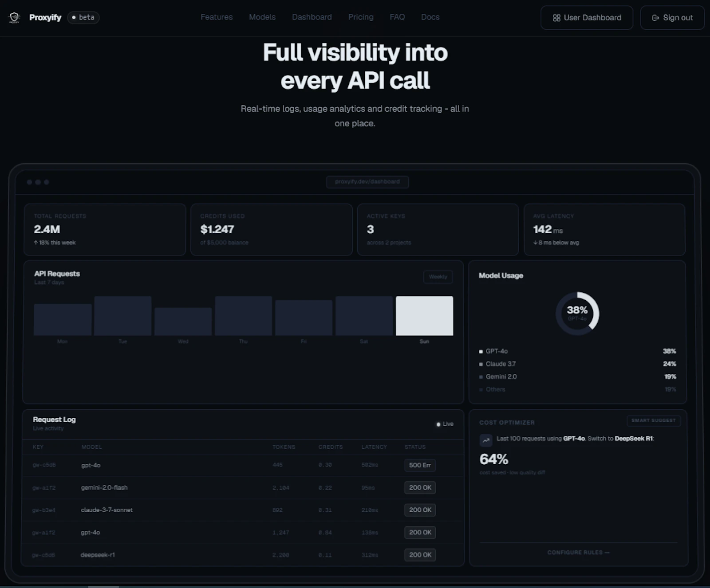Click the grid icon in User Dashboard
This screenshot has height=588, width=710.
click(556, 18)
